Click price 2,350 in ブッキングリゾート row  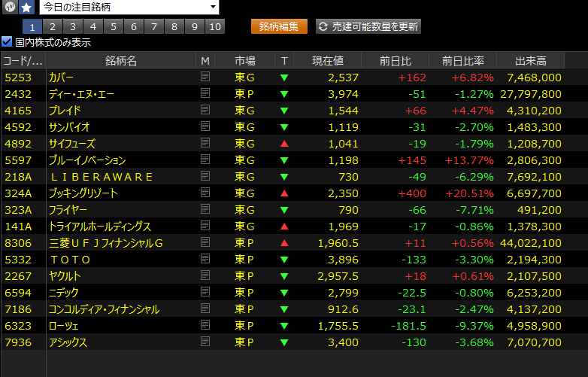click(343, 193)
